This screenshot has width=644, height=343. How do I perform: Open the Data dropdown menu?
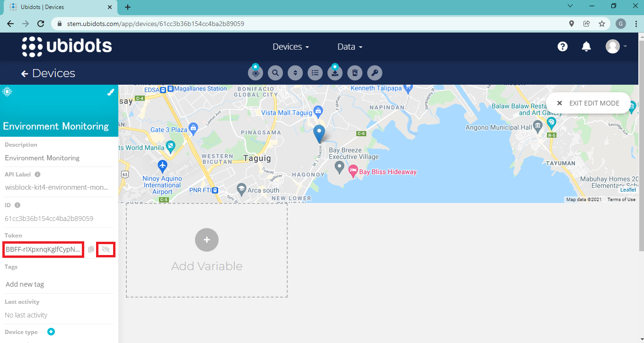click(350, 47)
